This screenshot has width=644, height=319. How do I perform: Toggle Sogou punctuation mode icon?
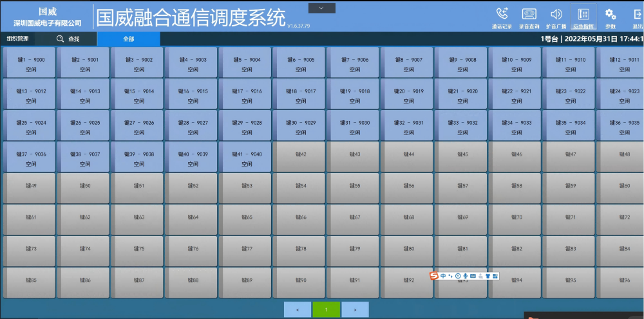click(x=451, y=276)
